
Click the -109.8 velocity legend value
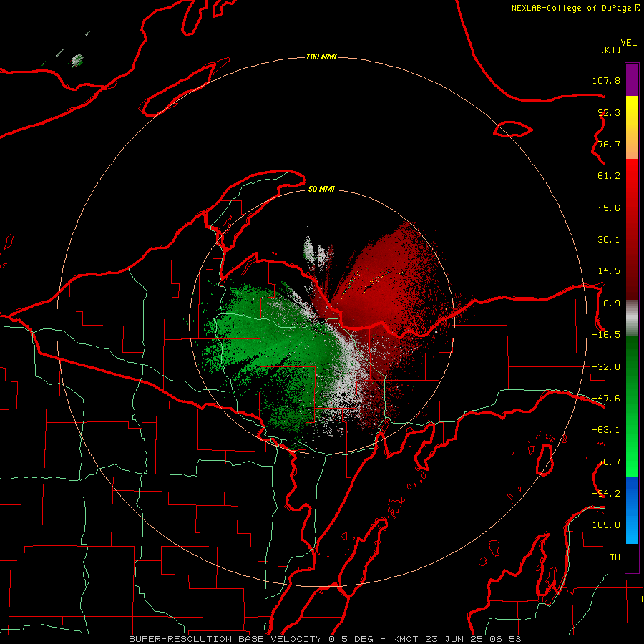pyautogui.click(x=604, y=525)
